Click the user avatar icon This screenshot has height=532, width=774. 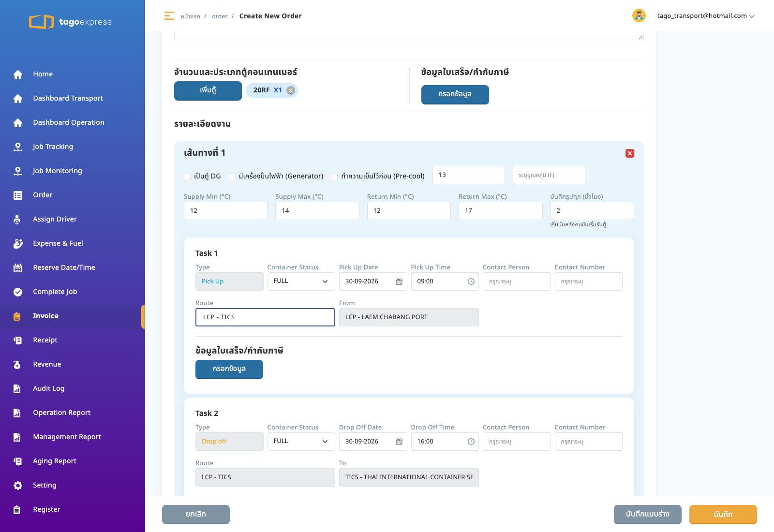point(639,15)
